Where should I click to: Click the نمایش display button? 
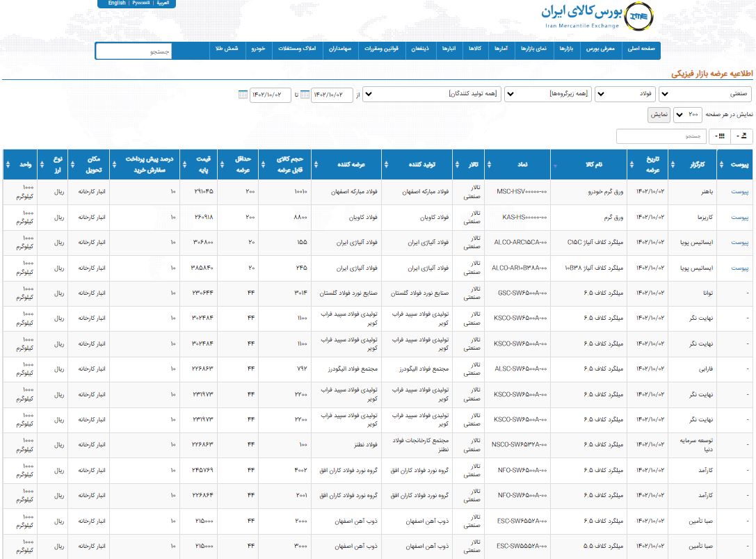click(x=659, y=115)
